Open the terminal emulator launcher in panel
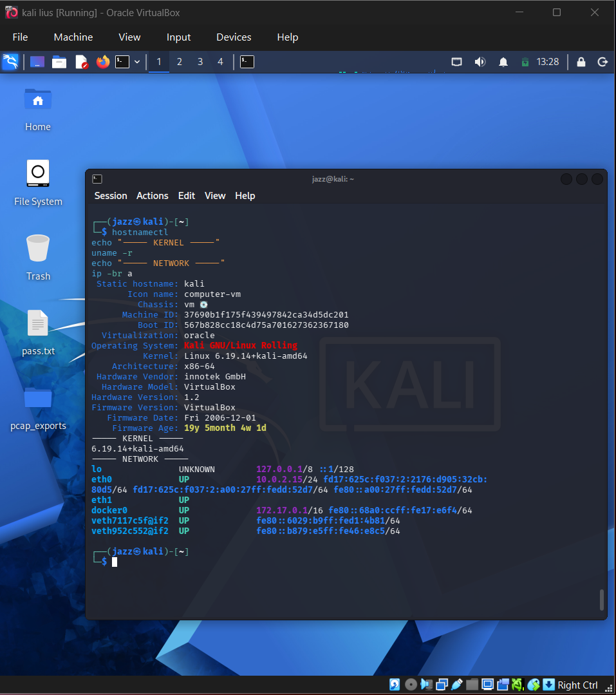 tap(122, 62)
